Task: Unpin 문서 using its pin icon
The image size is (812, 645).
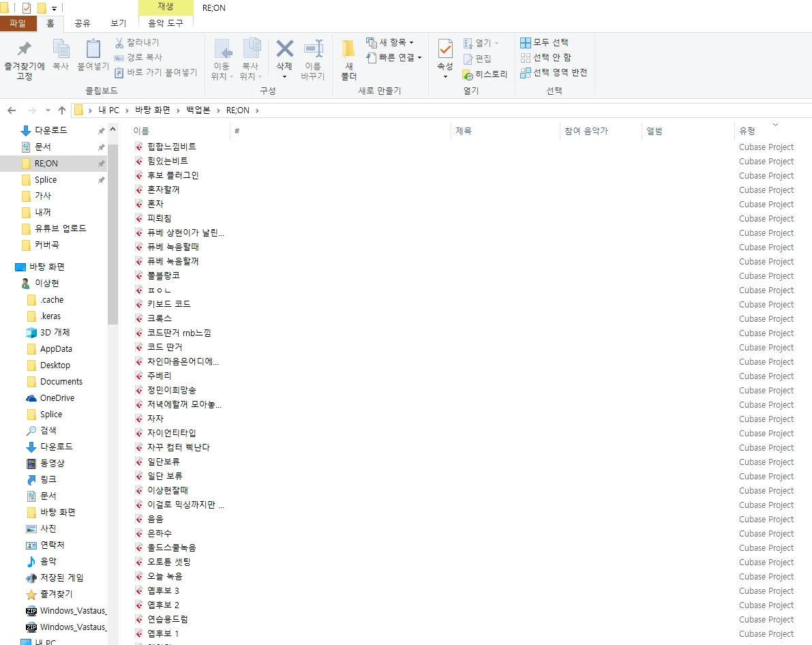Action: coord(102,147)
